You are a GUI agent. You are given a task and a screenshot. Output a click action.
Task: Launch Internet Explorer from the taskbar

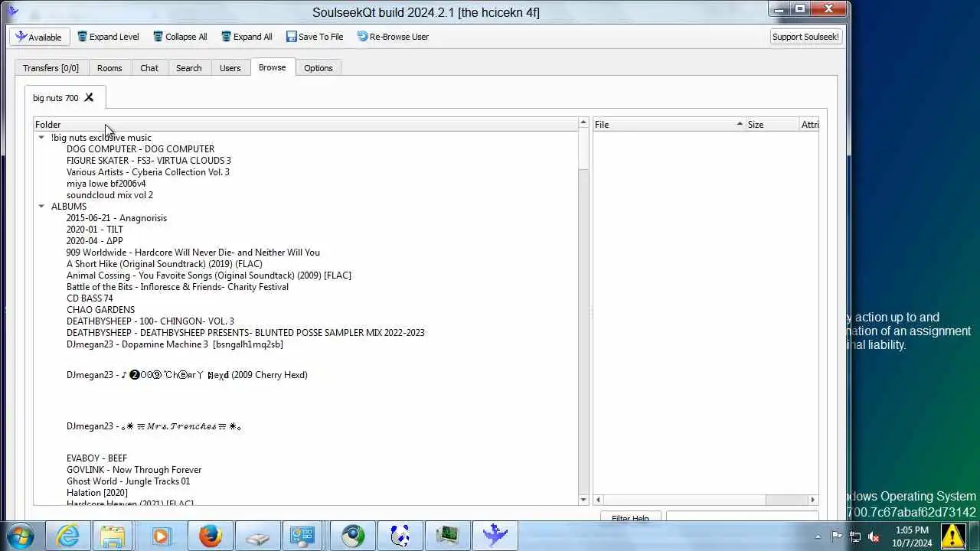[67, 536]
